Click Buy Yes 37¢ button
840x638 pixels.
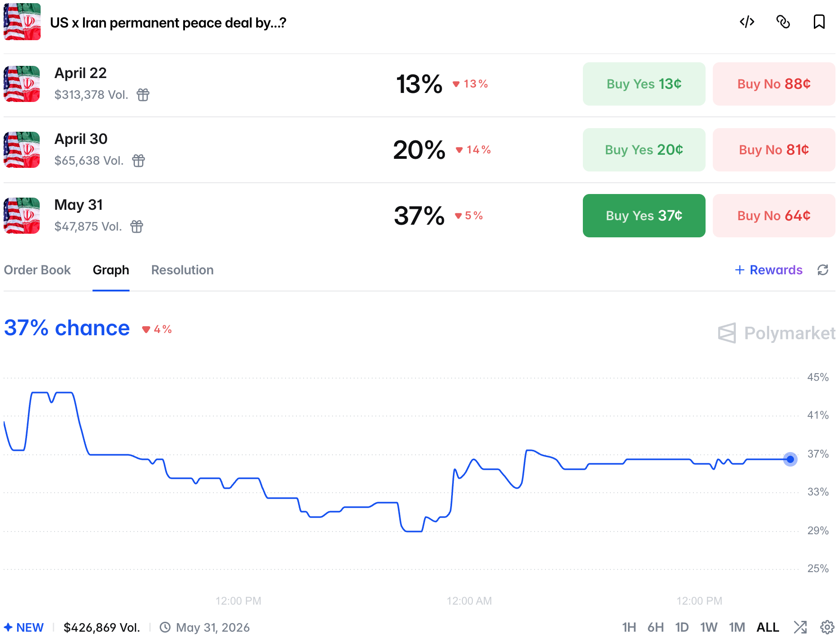(x=644, y=216)
